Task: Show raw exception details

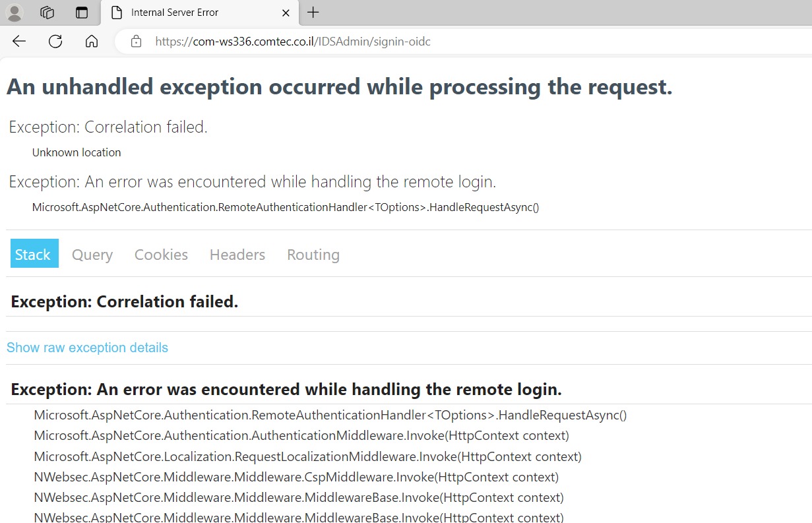Action: [87, 347]
